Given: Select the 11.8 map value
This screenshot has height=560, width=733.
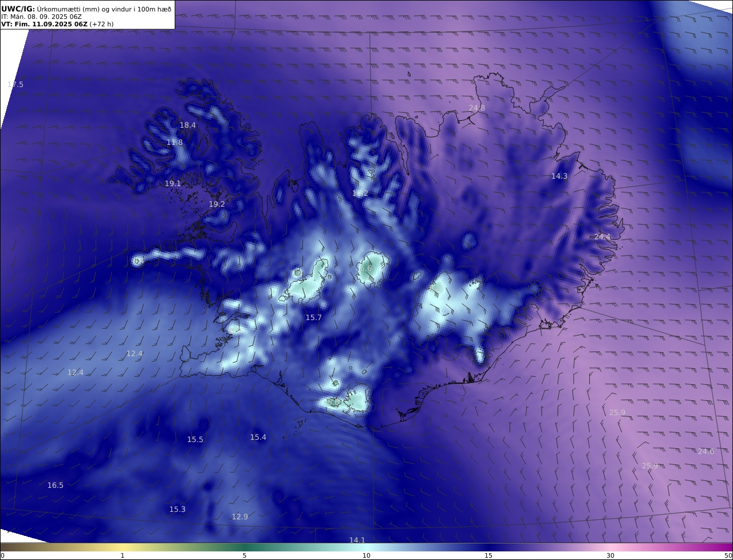Looking at the screenshot, I should click(175, 142).
